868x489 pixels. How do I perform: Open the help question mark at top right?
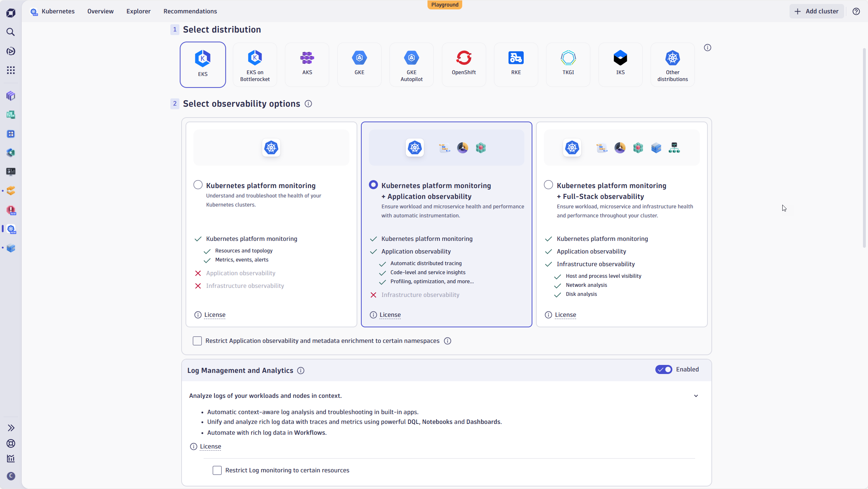point(856,11)
